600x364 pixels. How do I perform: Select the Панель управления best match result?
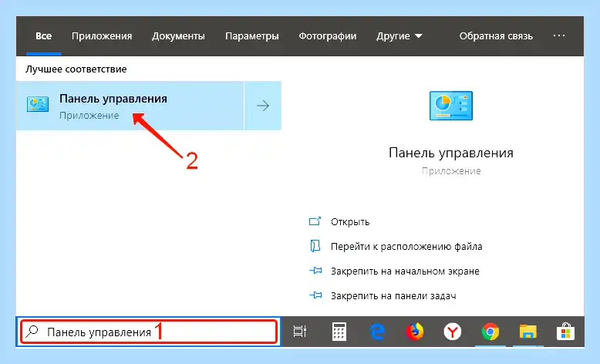130,106
